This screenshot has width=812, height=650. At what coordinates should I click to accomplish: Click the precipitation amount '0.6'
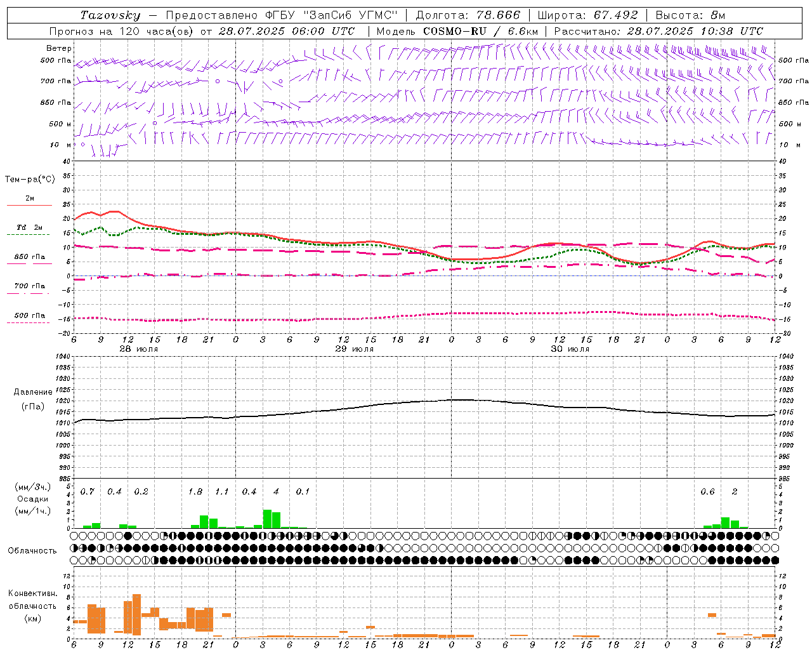click(x=707, y=492)
